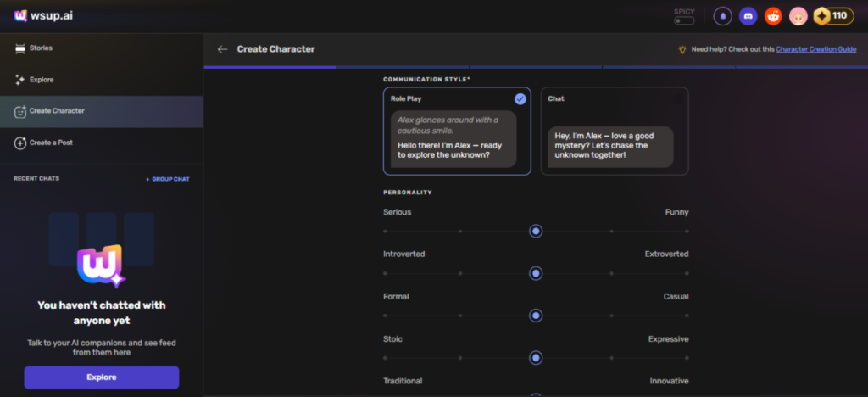This screenshot has width=868, height=397.
Task: Click the lightbulb help icon
Action: coord(681,49)
